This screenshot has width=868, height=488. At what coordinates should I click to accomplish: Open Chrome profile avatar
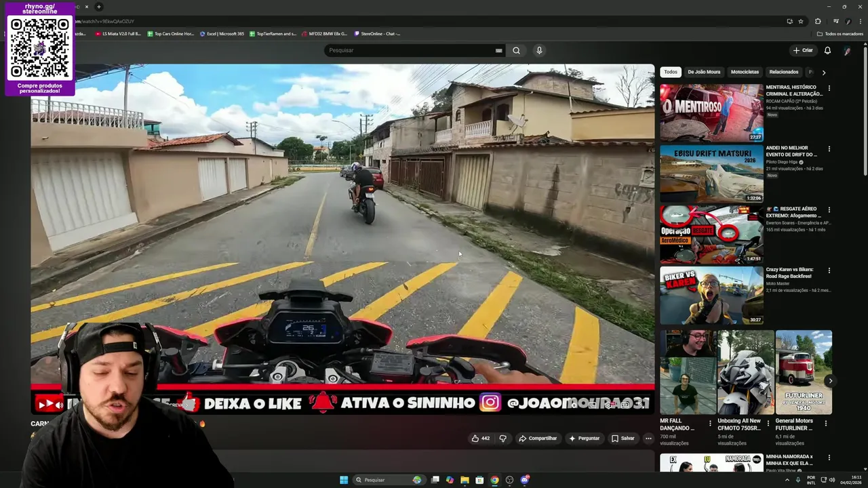coord(848,21)
